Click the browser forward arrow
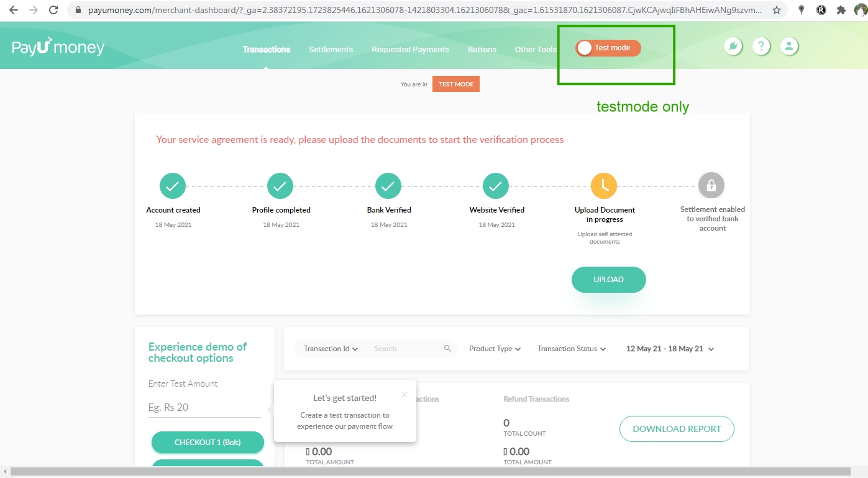The image size is (868, 478). [34, 10]
